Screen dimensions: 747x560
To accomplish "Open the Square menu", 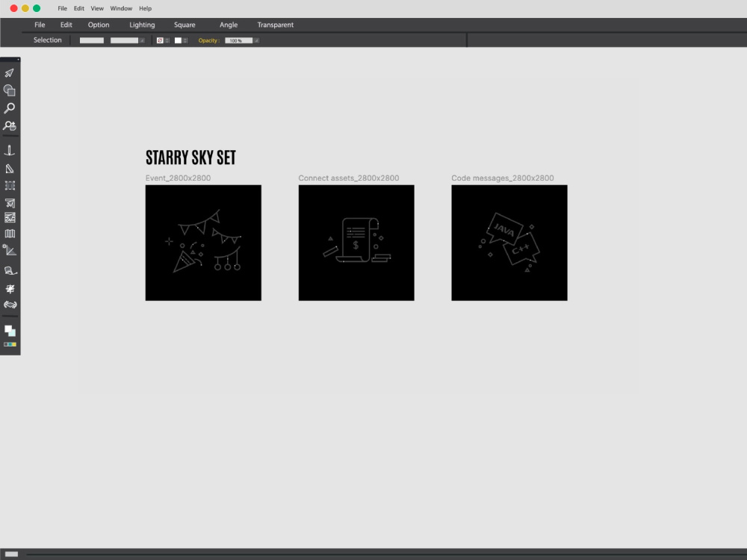I will (185, 25).
